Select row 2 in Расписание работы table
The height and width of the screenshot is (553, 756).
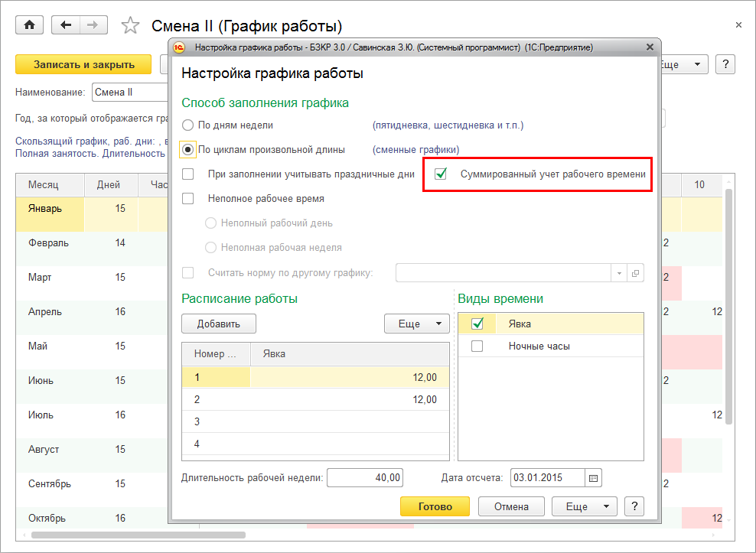[x=314, y=399]
